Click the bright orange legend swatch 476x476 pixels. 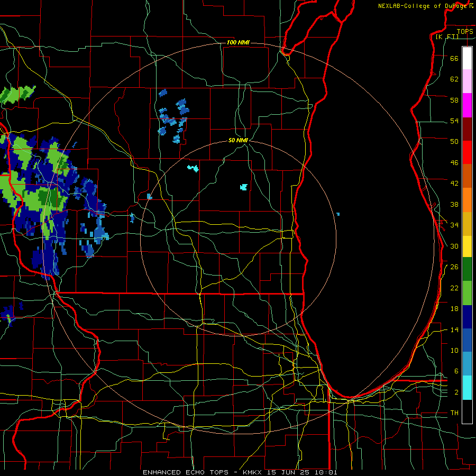click(467, 200)
